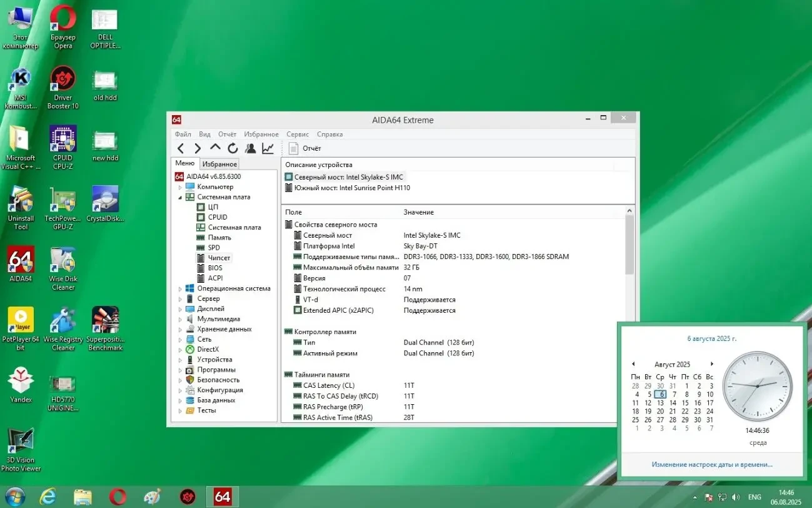The width and height of the screenshot is (812, 508).
Task: Open the Сервис menu
Action: (298, 134)
